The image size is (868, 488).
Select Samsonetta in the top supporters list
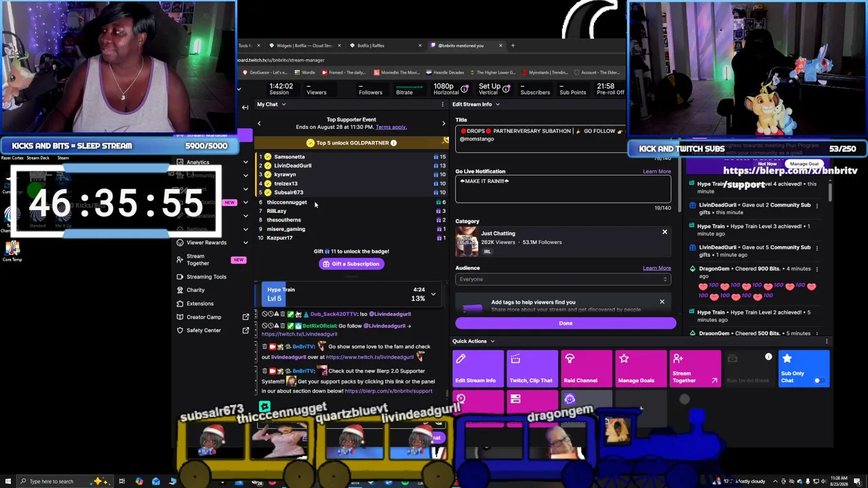tap(290, 157)
